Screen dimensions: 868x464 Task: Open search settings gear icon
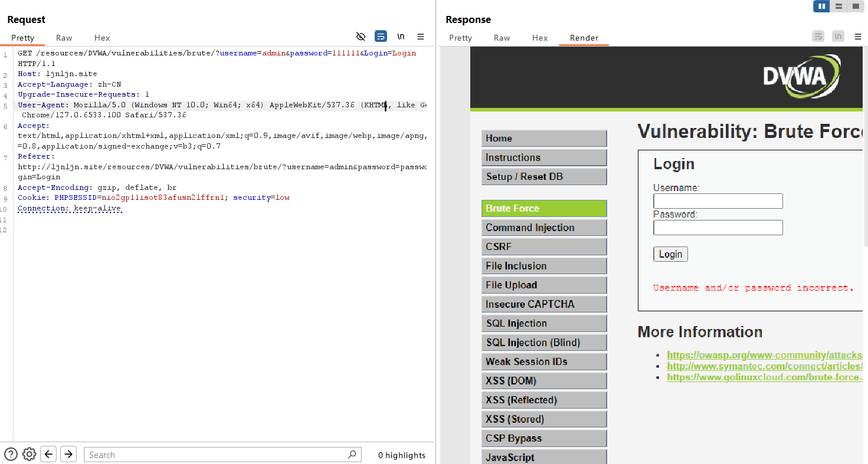[30, 454]
